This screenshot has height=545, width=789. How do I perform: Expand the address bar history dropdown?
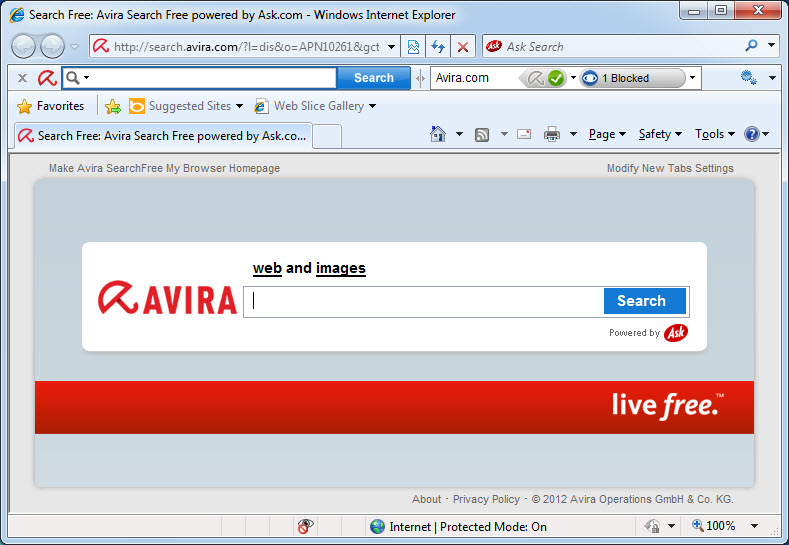click(391, 47)
